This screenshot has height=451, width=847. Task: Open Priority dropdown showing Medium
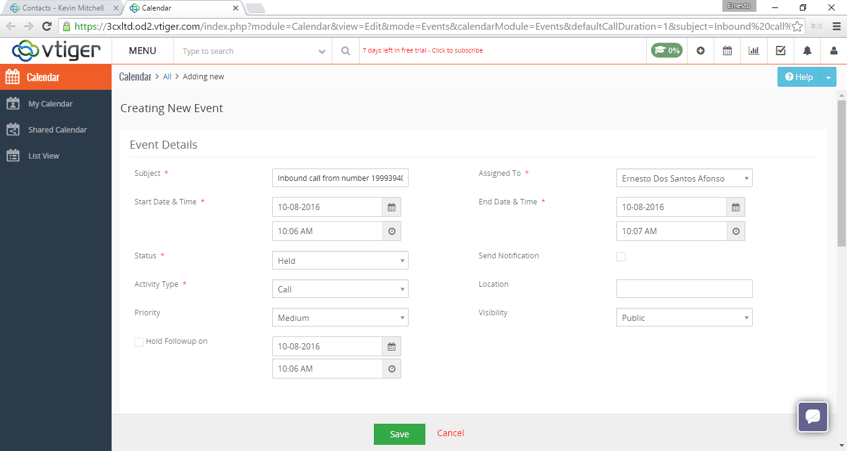click(x=340, y=318)
